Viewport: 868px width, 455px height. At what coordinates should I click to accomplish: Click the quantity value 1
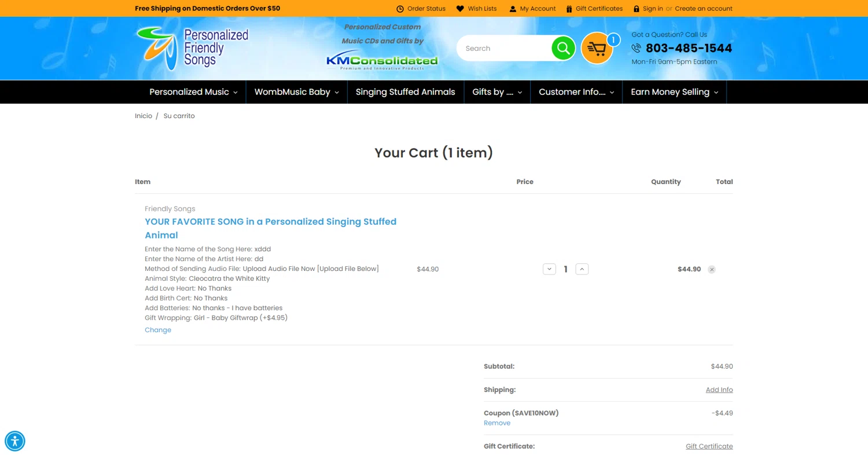[565, 269]
